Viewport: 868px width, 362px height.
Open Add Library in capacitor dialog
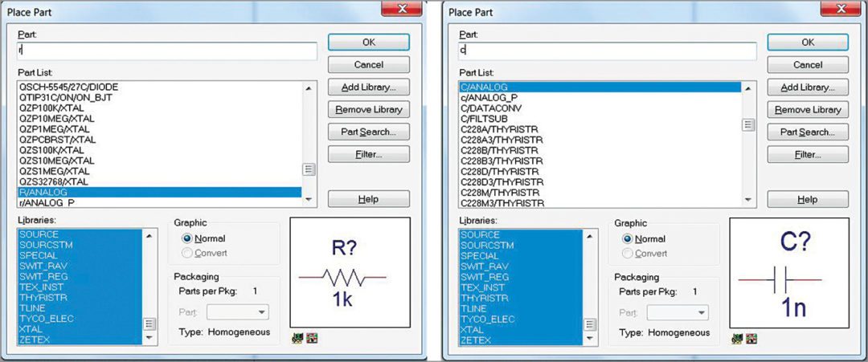tap(807, 87)
